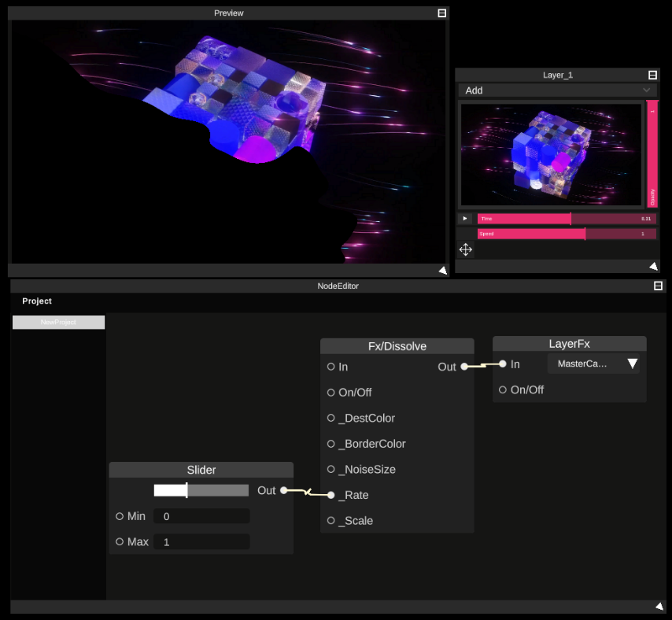Image resolution: width=672 pixels, height=620 pixels.
Task: Click the Preview panel menu icon
Action: point(441,13)
